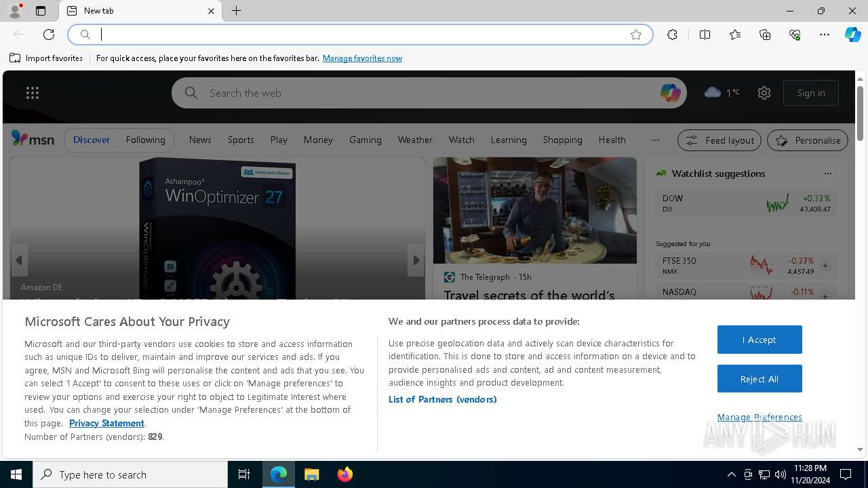Image resolution: width=868 pixels, height=488 pixels.
Task: Open Manage Preferences link
Action: (759, 417)
